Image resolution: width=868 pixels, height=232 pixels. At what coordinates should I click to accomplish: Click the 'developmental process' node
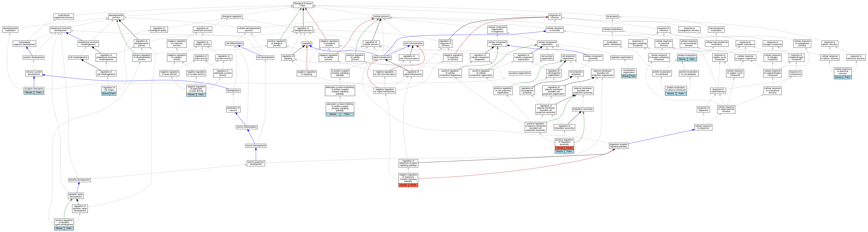pyautogui.click(x=116, y=17)
